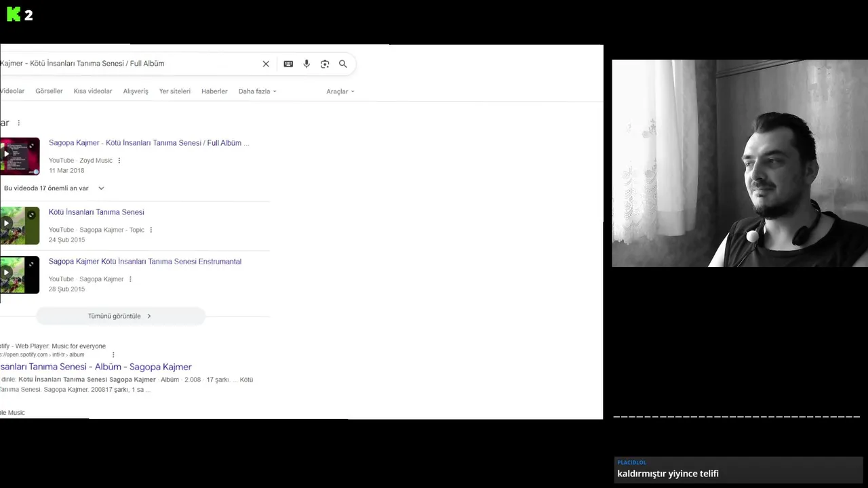Image resolution: width=868 pixels, height=488 pixels.
Task: Switch to Alışveriş tab
Action: tap(136, 91)
